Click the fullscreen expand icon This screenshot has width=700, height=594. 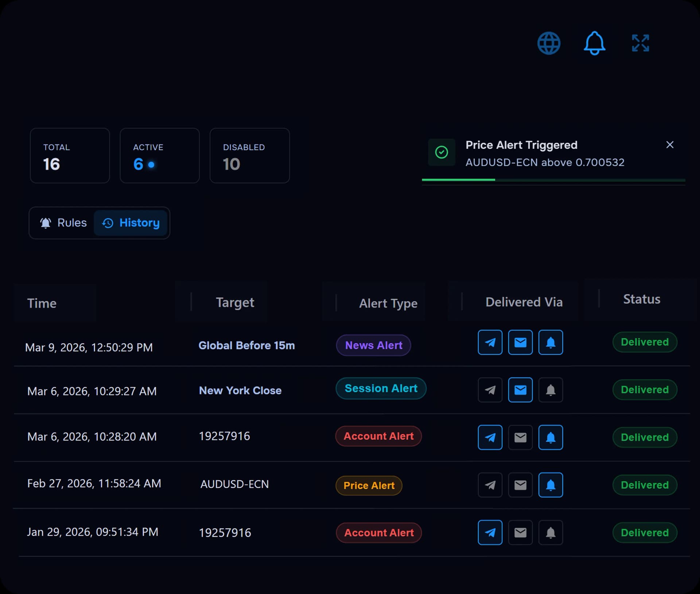point(641,43)
